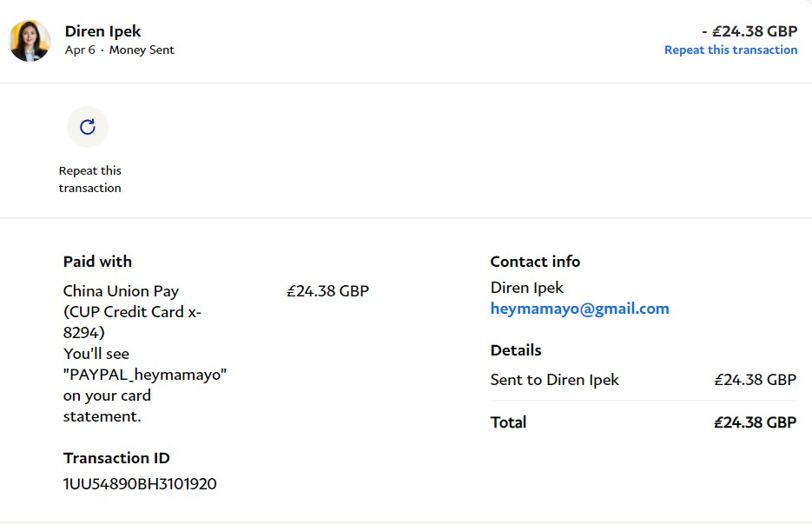Click the Contact info heading

535,262
